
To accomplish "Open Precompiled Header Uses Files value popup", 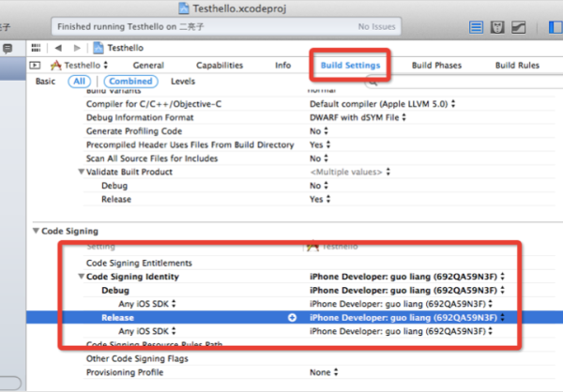I will click(x=320, y=145).
